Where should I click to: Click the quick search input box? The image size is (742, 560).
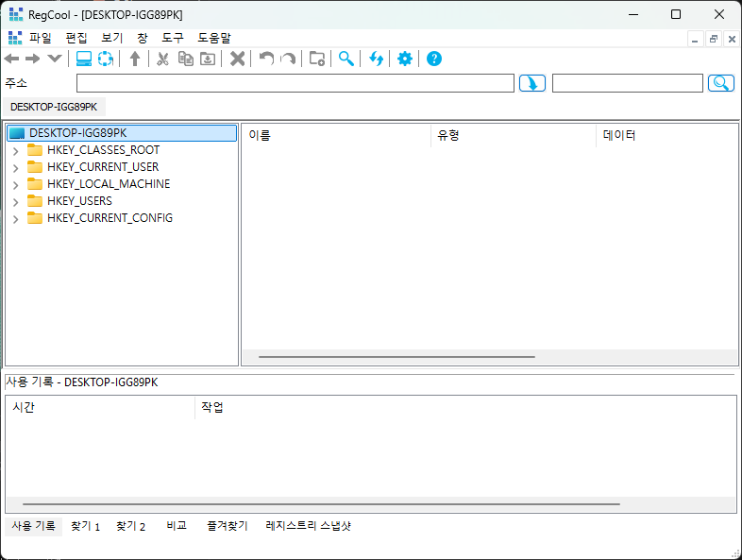[x=628, y=83]
